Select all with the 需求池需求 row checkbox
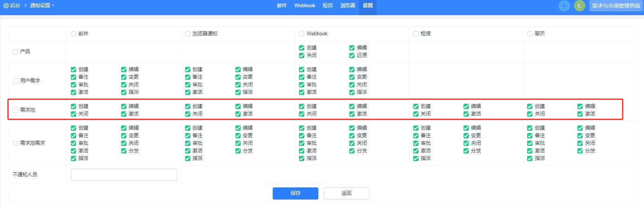This screenshot has height=206, width=644. tap(15, 143)
